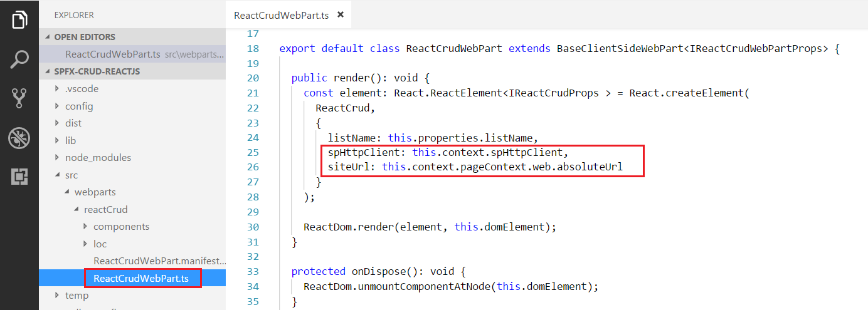Expand the .vscode folder
868x310 pixels.
pos(82,89)
